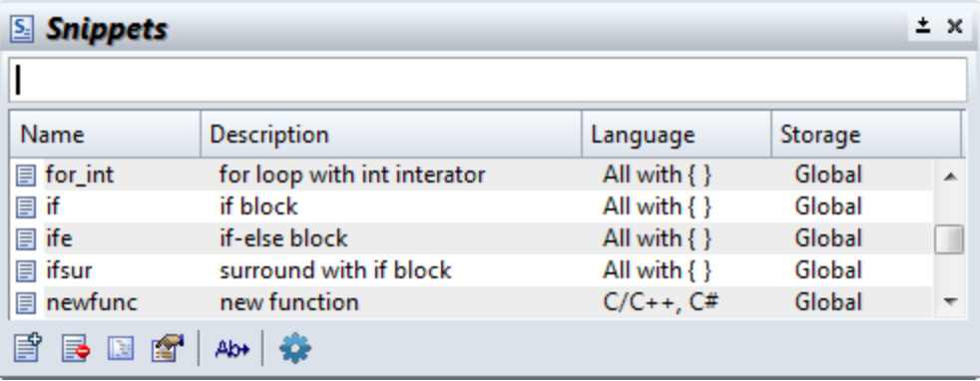Screen dimensions: 980x381
Task: Sort by Description column header
Action: [x=391, y=135]
